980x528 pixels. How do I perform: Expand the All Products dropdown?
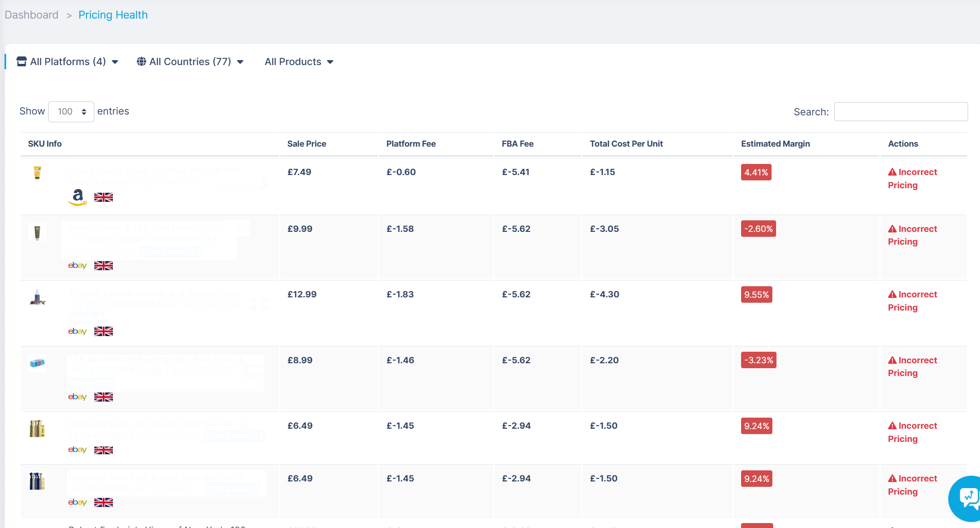click(299, 61)
